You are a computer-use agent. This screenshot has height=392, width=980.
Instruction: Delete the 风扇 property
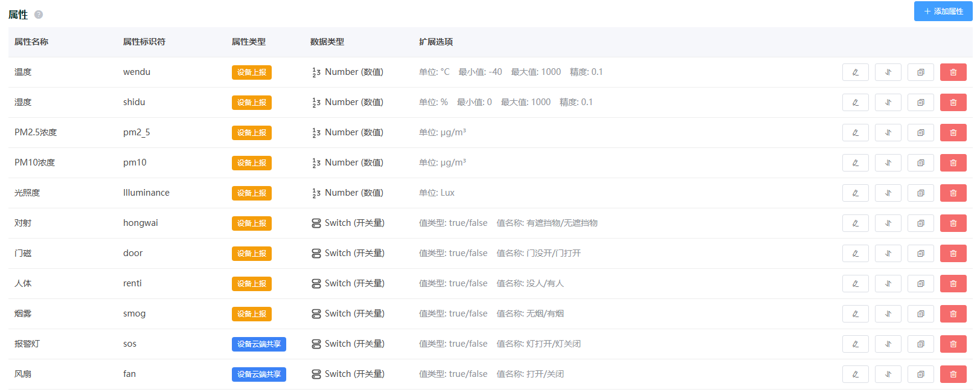[953, 374]
